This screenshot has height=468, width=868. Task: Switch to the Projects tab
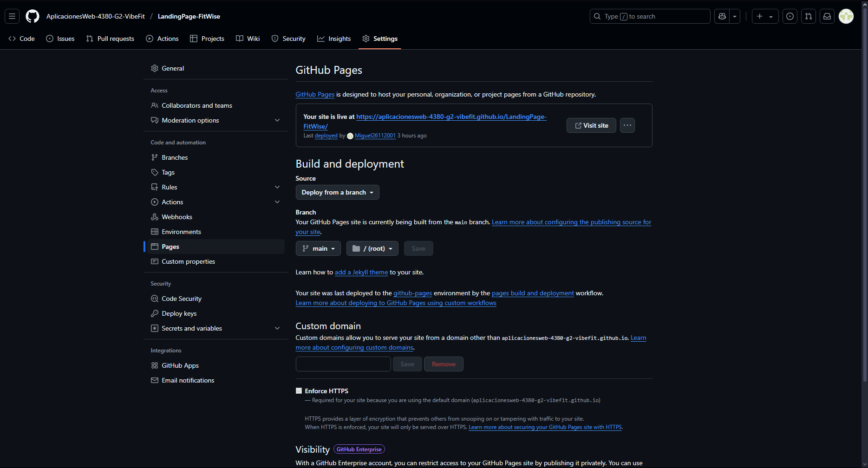pyautogui.click(x=207, y=39)
